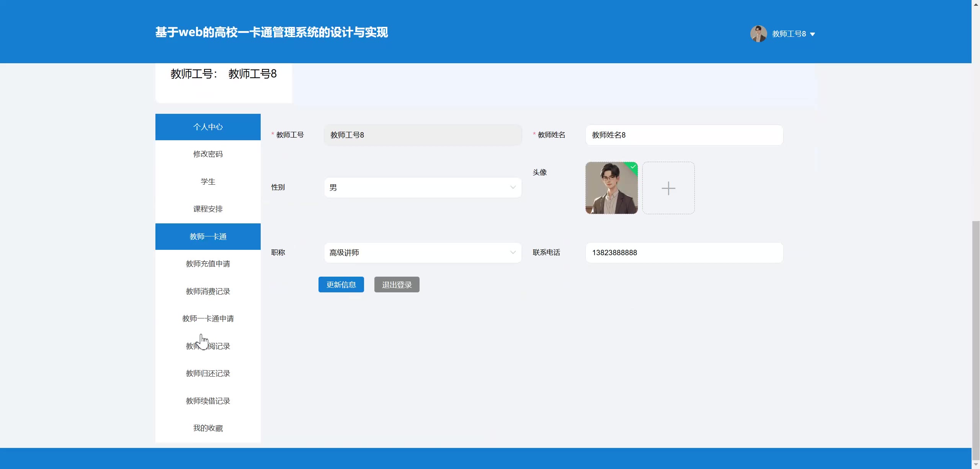Viewport: 980px width, 469px height.
Task: Open 课程安排 in the sidebar
Action: 208,209
